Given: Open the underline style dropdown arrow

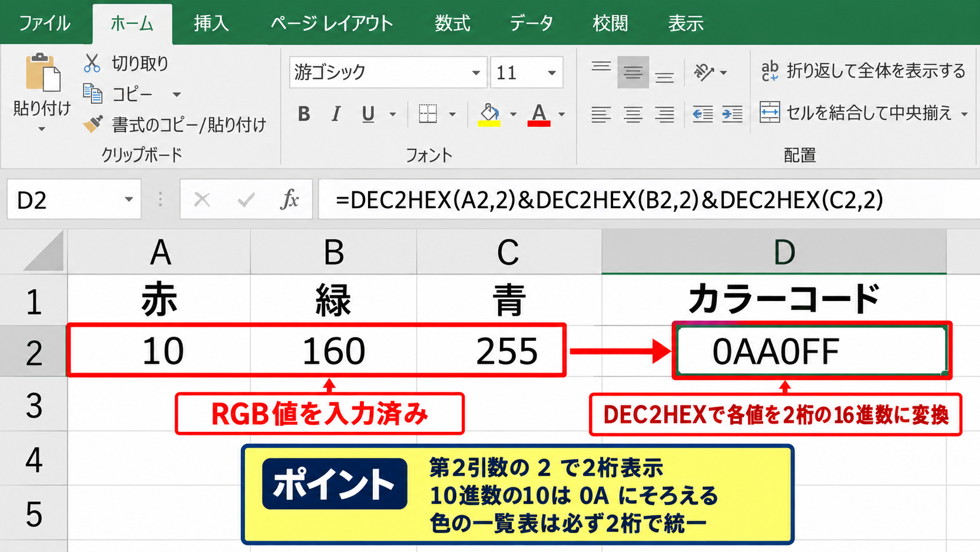Looking at the screenshot, I should [393, 114].
